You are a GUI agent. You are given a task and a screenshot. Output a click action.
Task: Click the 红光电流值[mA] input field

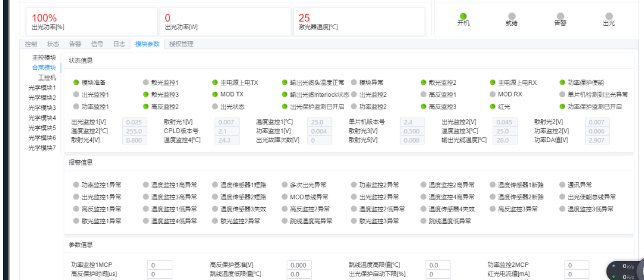pyautogui.click(x=577, y=274)
